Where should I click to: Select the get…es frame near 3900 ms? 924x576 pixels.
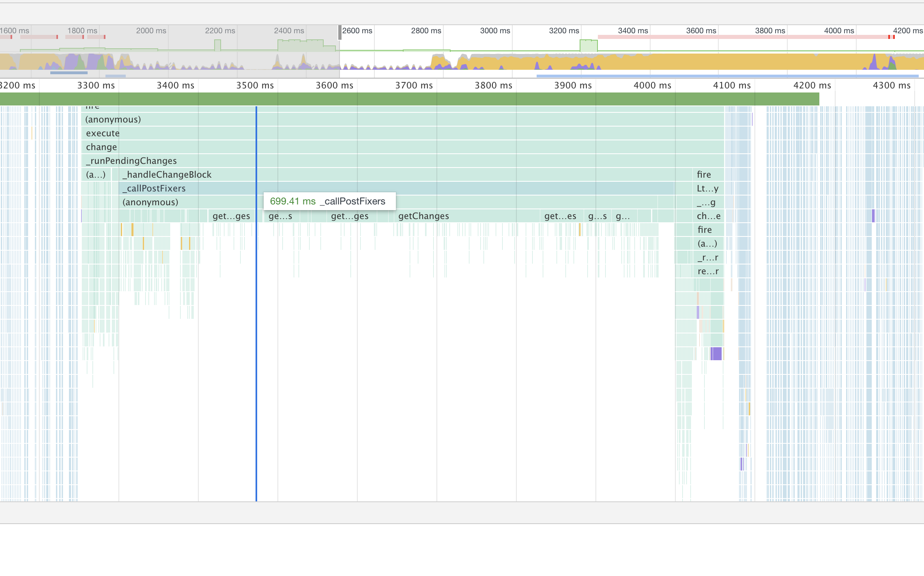tap(561, 216)
